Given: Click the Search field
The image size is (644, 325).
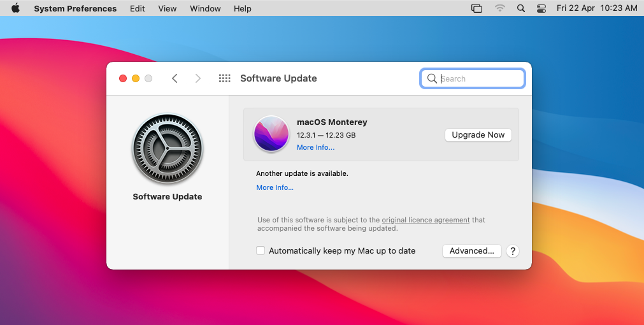Looking at the screenshot, I should [x=472, y=78].
